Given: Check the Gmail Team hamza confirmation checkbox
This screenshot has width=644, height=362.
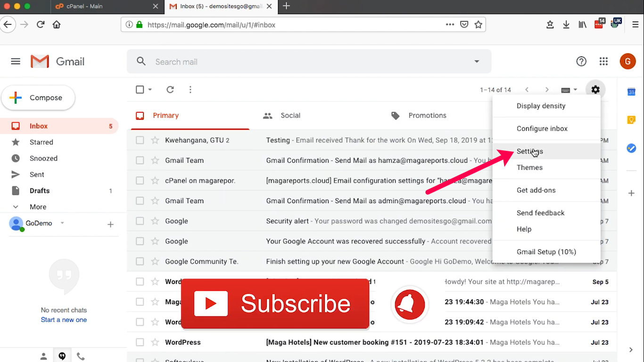Looking at the screenshot, I should click(140, 160).
